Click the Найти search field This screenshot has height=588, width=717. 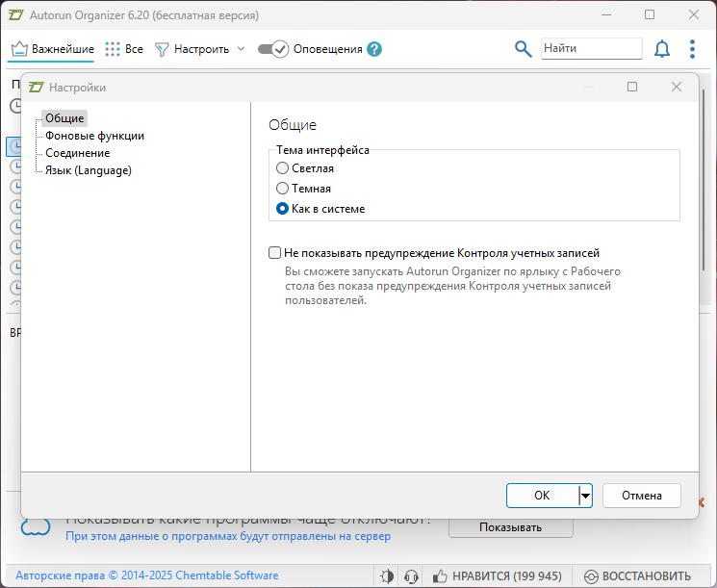click(591, 48)
